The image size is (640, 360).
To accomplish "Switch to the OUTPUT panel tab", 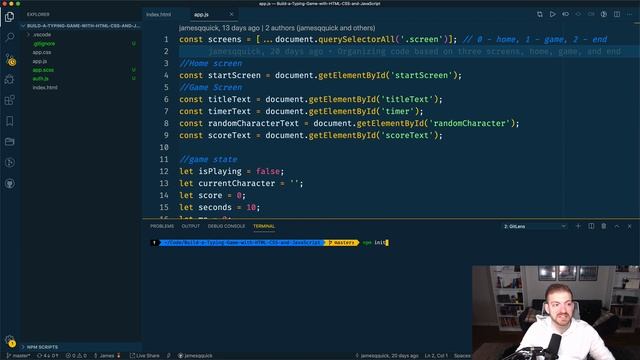I will pyautogui.click(x=191, y=226).
